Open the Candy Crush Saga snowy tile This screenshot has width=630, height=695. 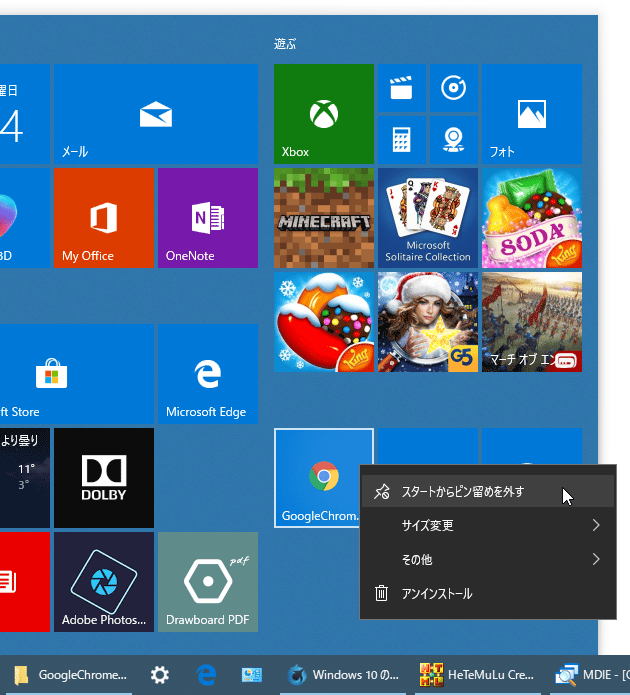(324, 322)
